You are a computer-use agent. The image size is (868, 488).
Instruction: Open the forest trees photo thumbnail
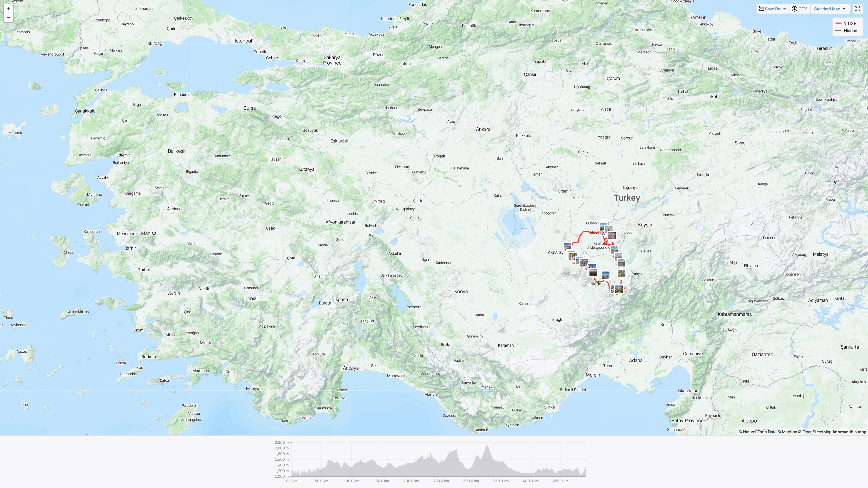click(622, 273)
